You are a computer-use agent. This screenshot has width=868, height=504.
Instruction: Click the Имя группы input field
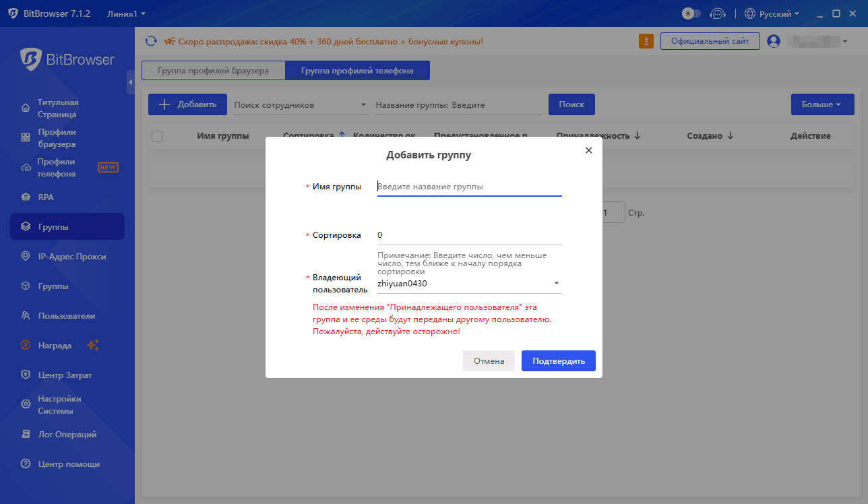pyautogui.click(x=469, y=187)
